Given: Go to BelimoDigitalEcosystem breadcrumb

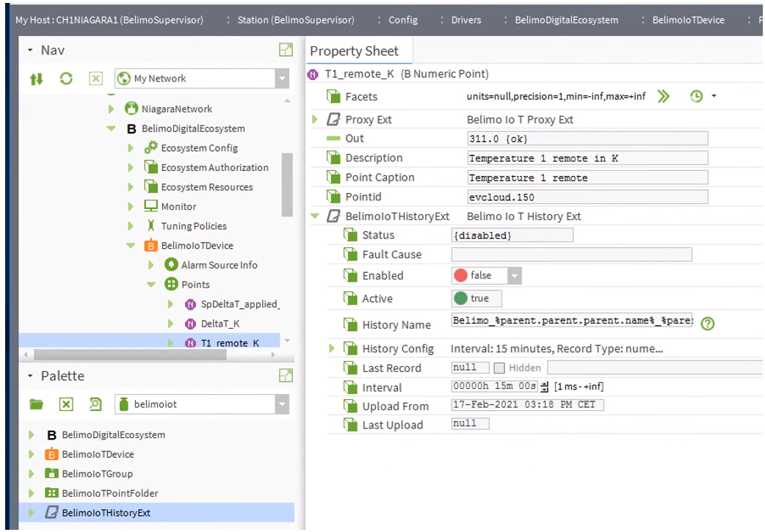Looking at the screenshot, I should pyautogui.click(x=567, y=20).
